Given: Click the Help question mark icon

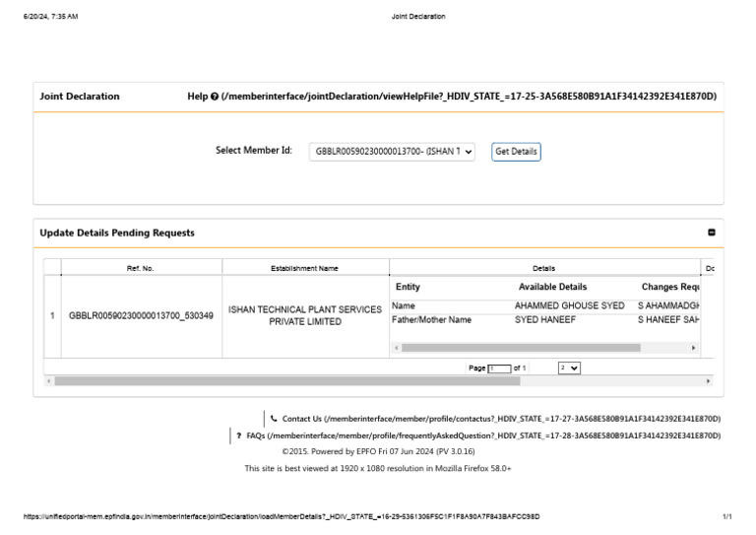Looking at the screenshot, I should tap(215, 97).
